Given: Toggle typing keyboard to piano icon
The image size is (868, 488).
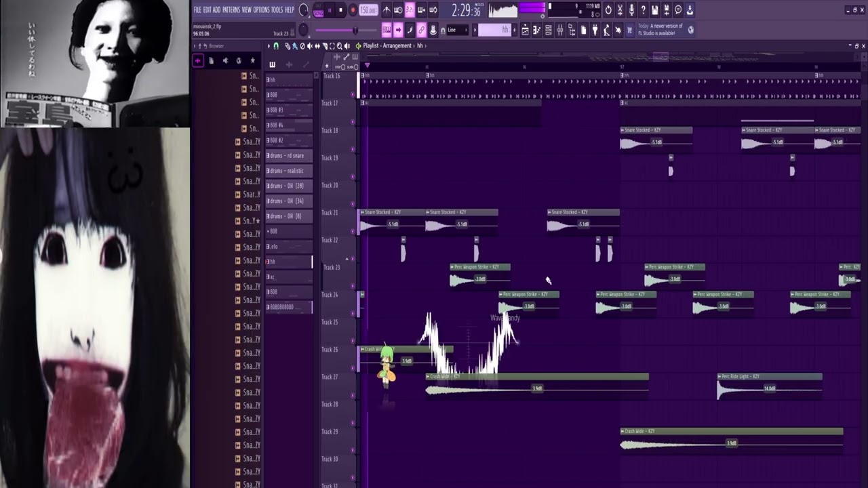Looking at the screenshot, I should (x=387, y=30).
